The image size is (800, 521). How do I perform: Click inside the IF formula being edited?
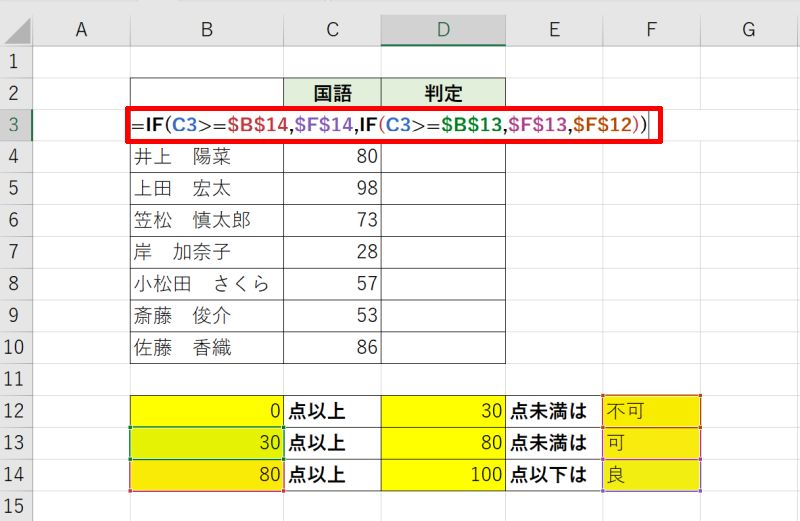coord(390,126)
